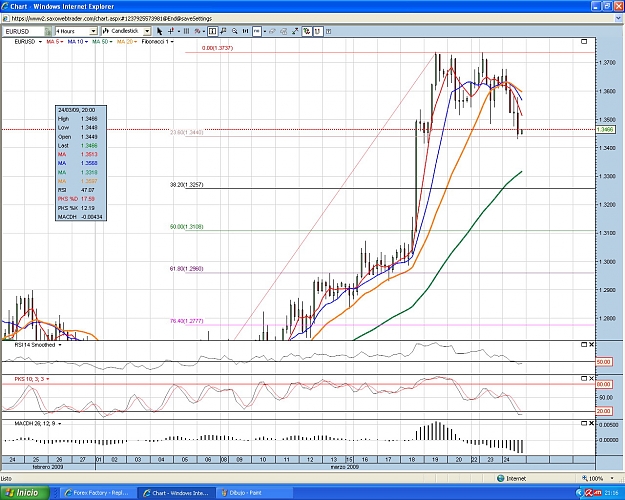Click the browser address bar URL

112,18
